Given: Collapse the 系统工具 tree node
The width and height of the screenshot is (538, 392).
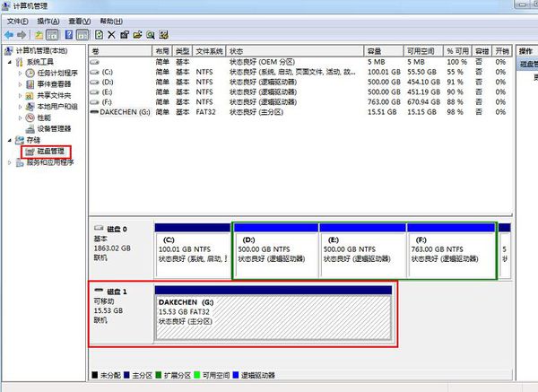Looking at the screenshot, I should click(x=10, y=62).
